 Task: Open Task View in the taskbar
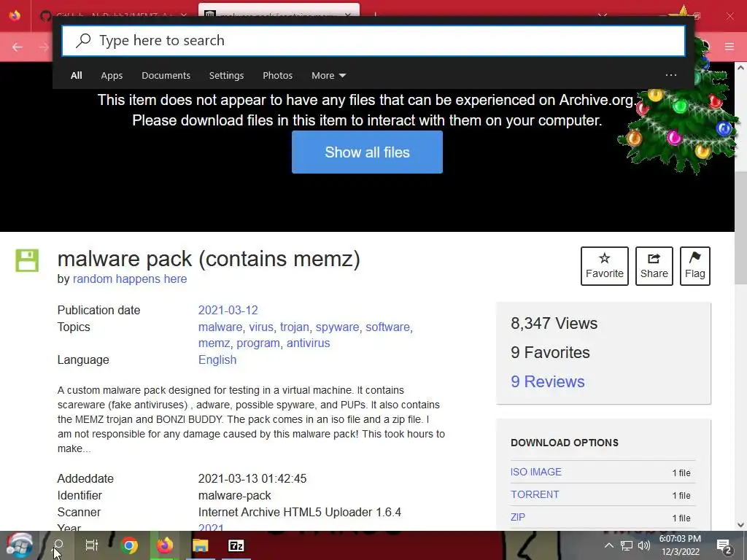[91, 545]
